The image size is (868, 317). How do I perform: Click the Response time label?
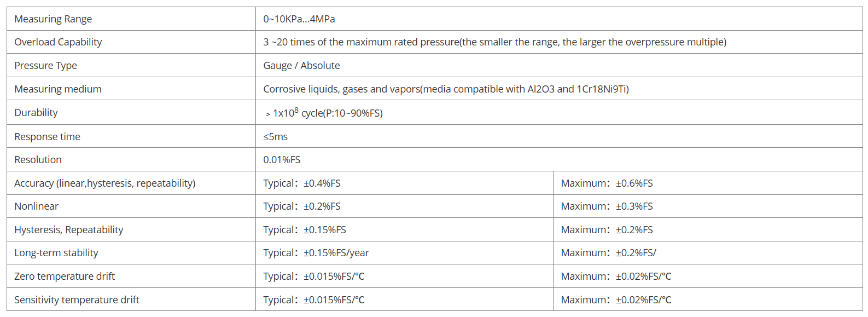click(x=48, y=137)
